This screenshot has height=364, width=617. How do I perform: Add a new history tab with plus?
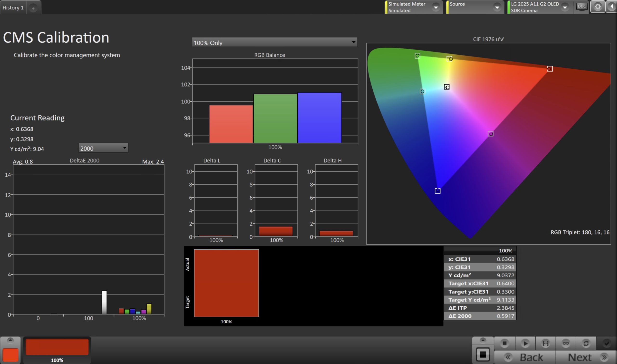tap(33, 8)
